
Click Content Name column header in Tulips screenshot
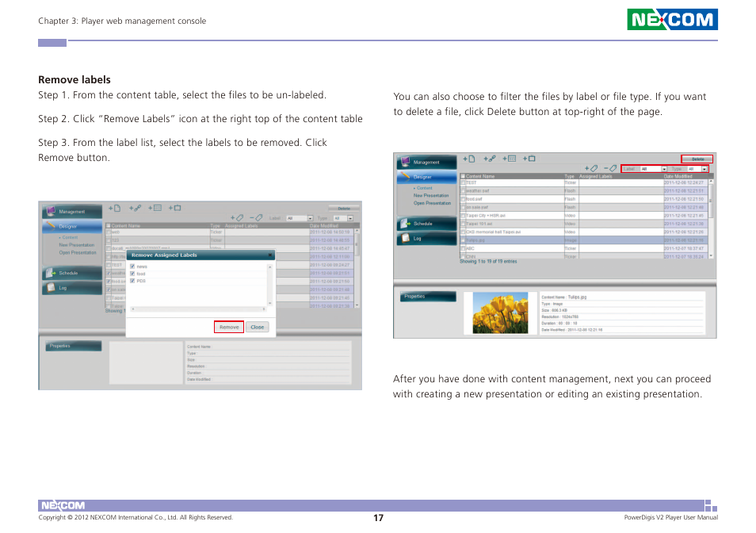(480, 176)
